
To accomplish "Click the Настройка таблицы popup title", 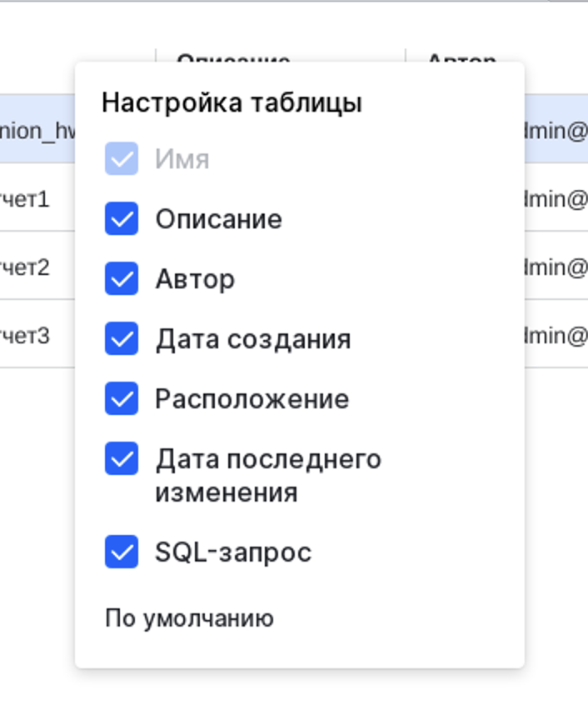I will [232, 103].
